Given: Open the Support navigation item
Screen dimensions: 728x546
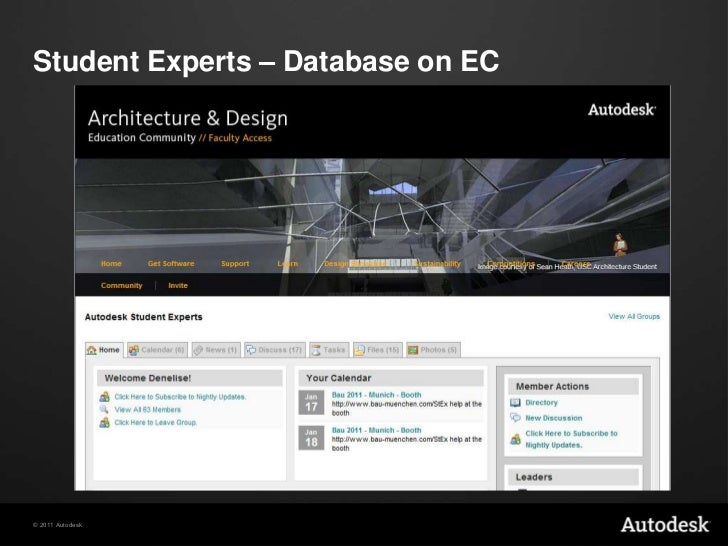Looking at the screenshot, I should coord(235,264).
